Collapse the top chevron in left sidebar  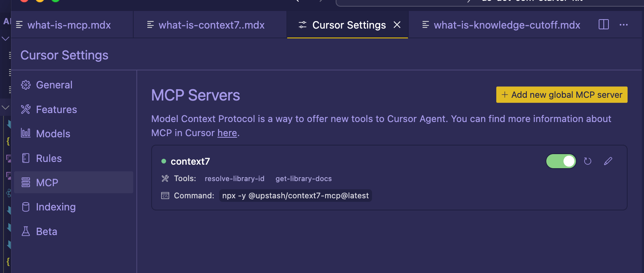coord(5,38)
